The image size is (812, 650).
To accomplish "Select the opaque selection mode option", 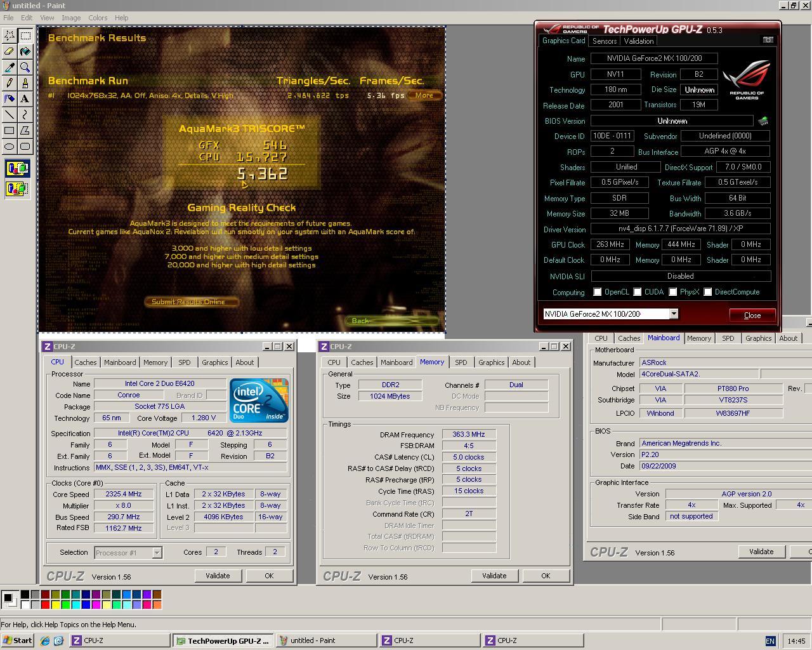I will 17,169.
